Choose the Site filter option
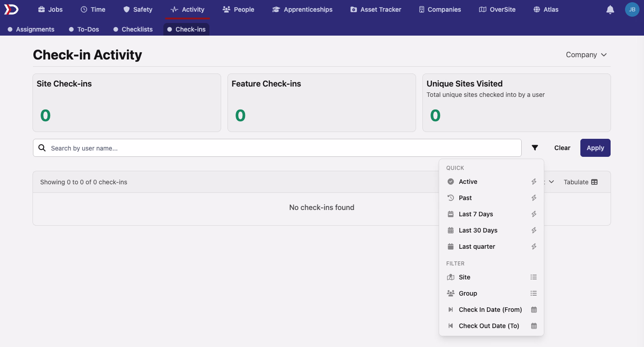The height and width of the screenshot is (347, 644). point(491,277)
